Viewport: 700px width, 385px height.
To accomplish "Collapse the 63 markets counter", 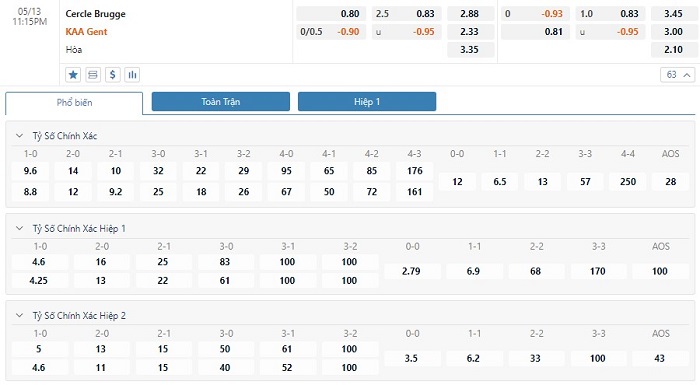I will (x=677, y=75).
